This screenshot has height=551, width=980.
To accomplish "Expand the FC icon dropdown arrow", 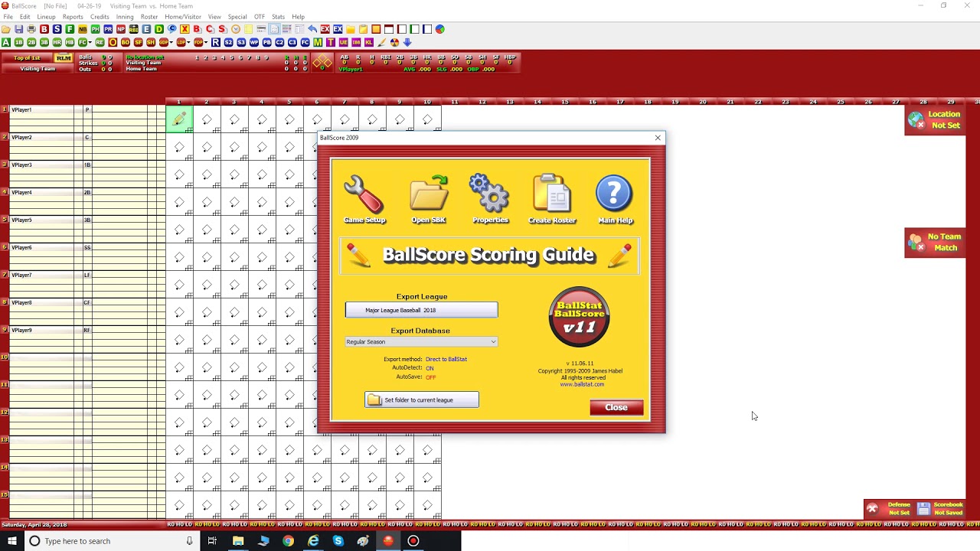I will pos(91,42).
